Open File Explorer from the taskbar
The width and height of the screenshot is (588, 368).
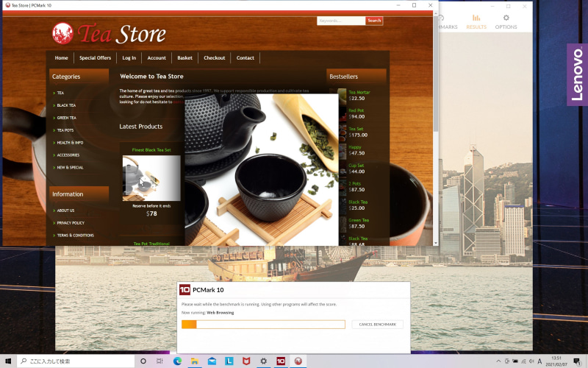(195, 361)
